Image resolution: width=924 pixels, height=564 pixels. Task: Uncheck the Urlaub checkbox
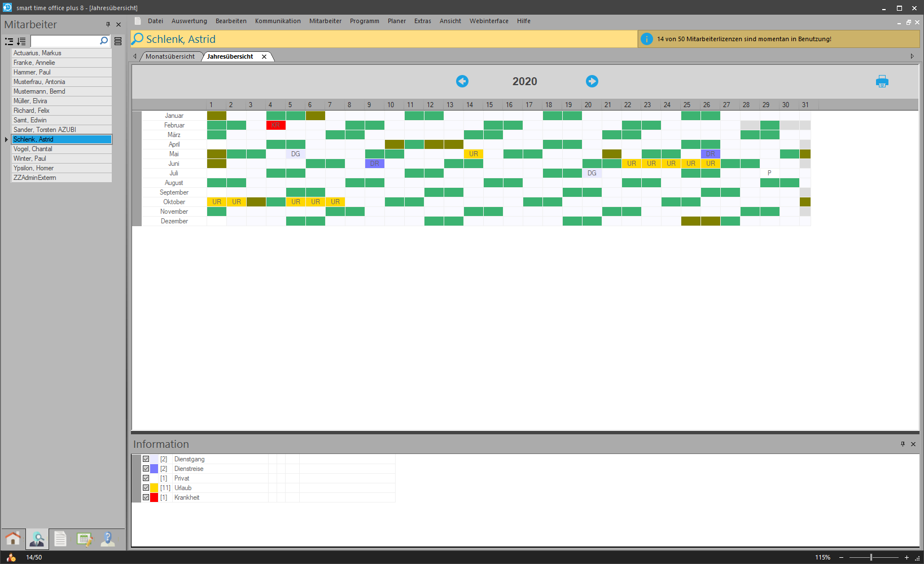[x=146, y=488]
